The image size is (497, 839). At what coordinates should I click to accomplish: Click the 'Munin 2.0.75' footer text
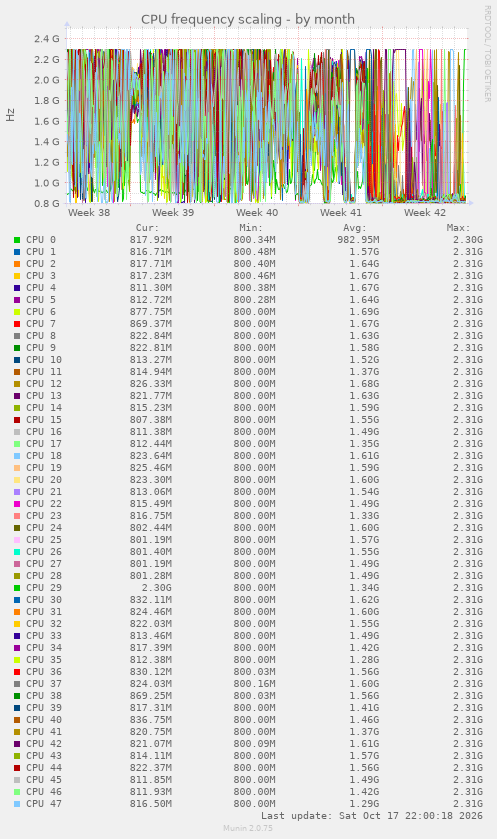248,828
